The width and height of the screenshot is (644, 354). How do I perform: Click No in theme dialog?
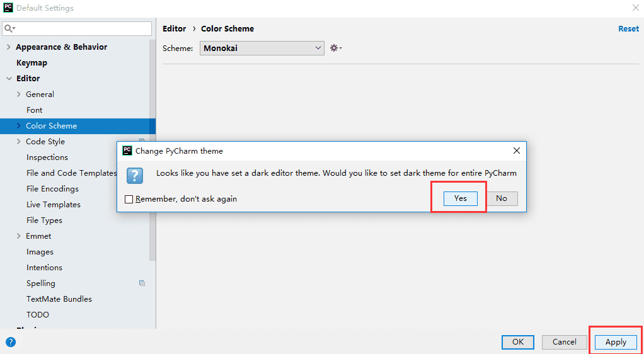click(x=502, y=198)
